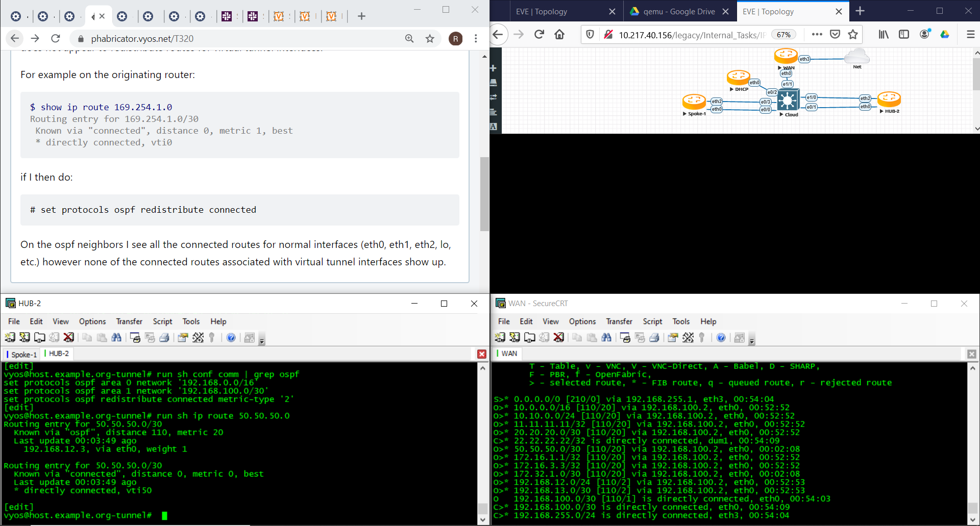This screenshot has height=526, width=980.
Task: Open the Script menu in HUB-2 window
Action: 162,321
